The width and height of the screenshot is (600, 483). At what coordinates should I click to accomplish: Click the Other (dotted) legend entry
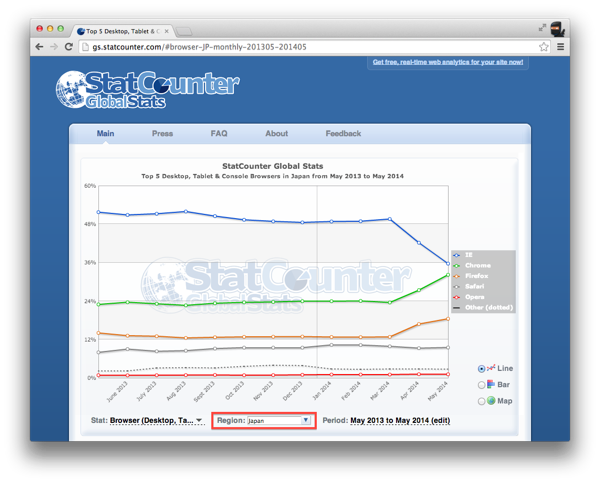(x=483, y=307)
